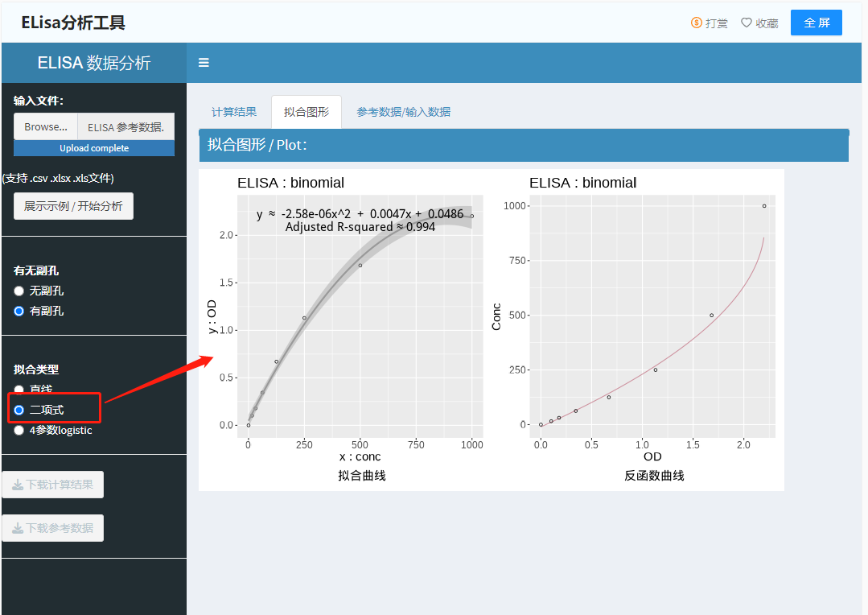Click the 展示示例 / 开始分析 button
Viewport: 868px width, 615px height.
click(73, 206)
